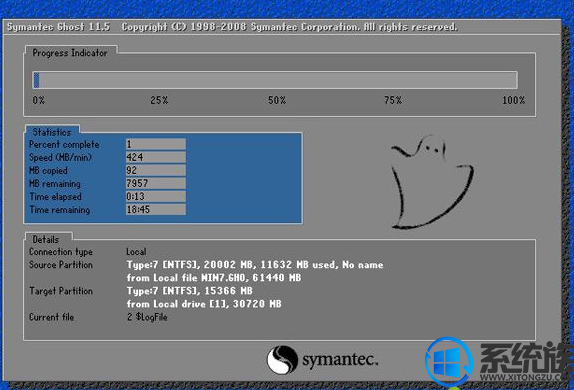Click the Percent complete value 1
Image resolution: width=574 pixels, height=390 pixels.
[x=156, y=144]
